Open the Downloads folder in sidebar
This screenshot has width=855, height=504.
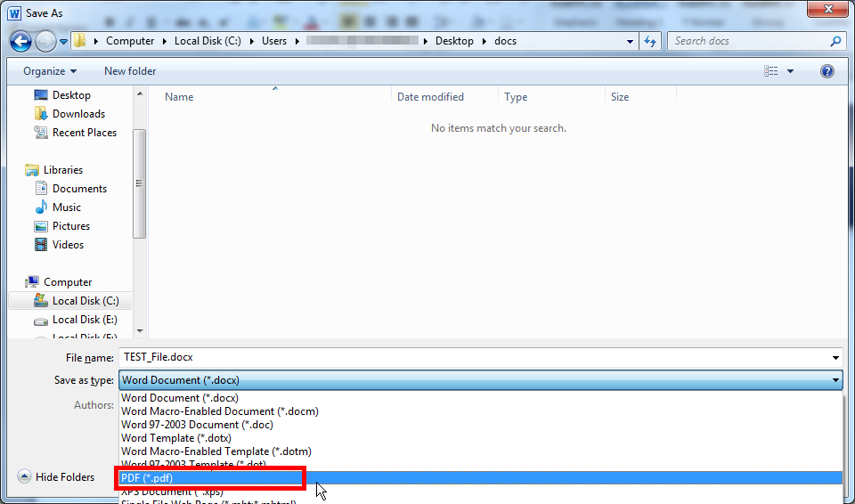[78, 114]
